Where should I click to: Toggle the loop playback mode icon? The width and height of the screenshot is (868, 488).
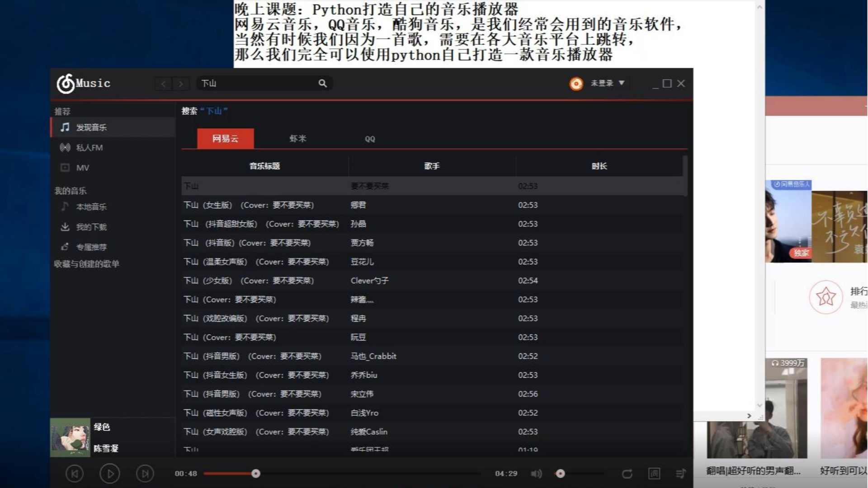pyautogui.click(x=627, y=474)
